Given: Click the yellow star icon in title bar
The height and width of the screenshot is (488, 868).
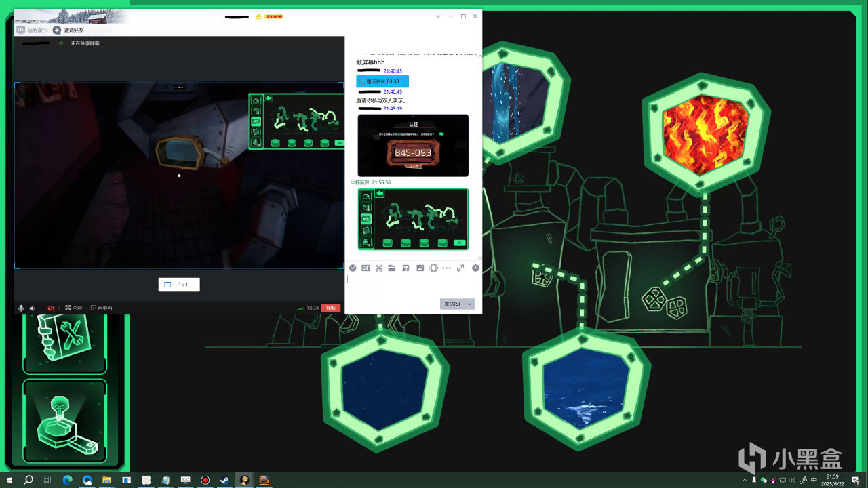Looking at the screenshot, I should tap(258, 16).
